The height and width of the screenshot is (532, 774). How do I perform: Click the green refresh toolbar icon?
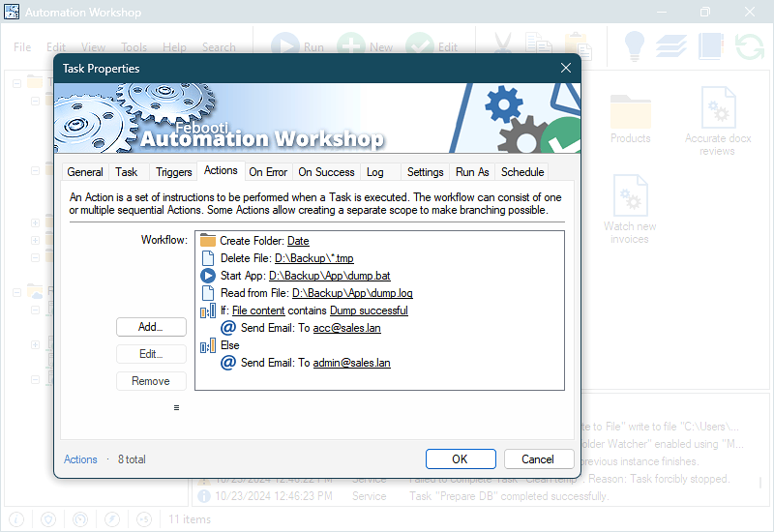(x=749, y=45)
